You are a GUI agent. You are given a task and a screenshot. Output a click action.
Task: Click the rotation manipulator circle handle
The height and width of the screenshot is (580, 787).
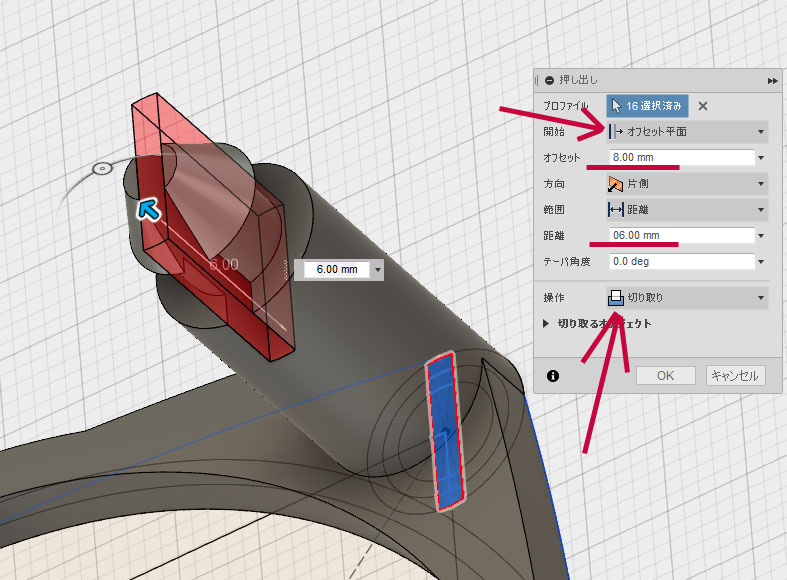(101, 168)
